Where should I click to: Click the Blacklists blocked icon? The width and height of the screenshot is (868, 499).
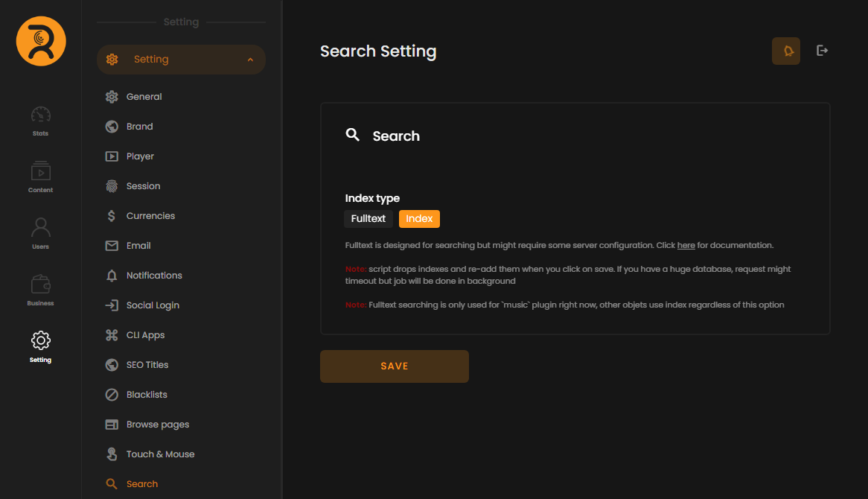coord(112,394)
